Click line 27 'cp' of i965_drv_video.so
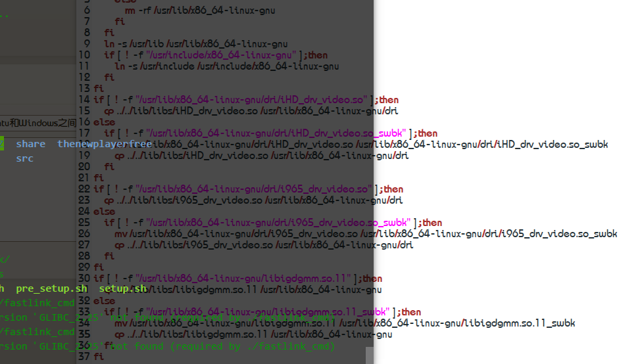The image size is (644, 364). click(x=264, y=245)
